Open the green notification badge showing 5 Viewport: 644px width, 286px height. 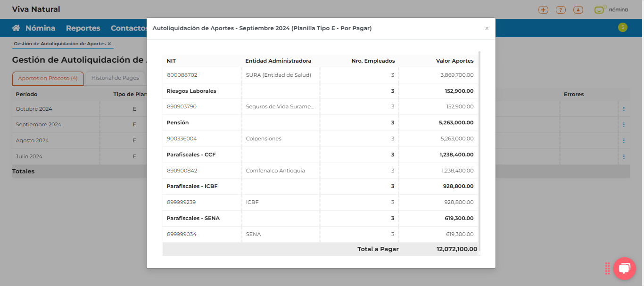pyautogui.click(x=623, y=27)
